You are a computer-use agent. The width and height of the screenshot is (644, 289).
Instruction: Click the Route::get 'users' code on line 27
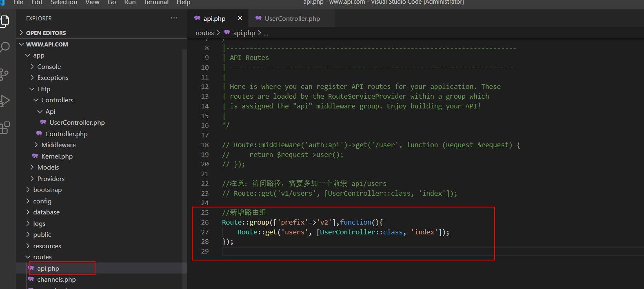344,232
